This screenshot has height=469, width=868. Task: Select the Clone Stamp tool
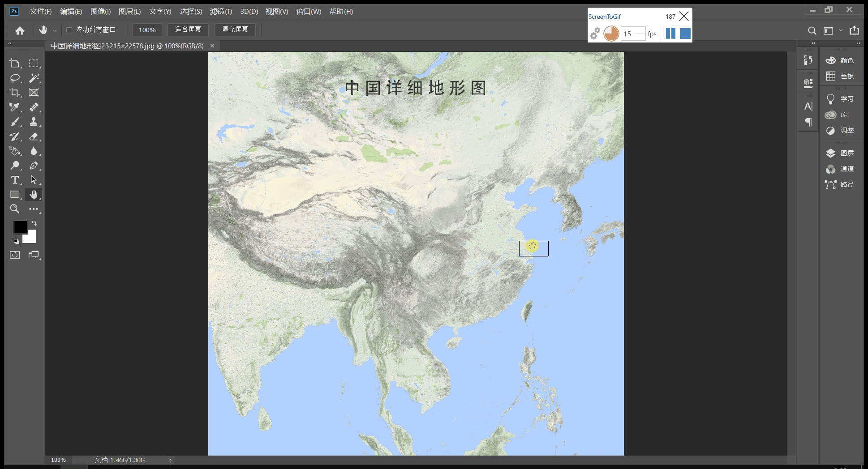(34, 122)
